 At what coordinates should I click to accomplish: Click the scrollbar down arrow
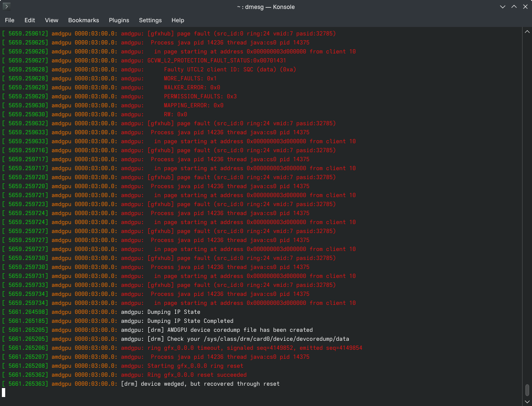pos(527,402)
